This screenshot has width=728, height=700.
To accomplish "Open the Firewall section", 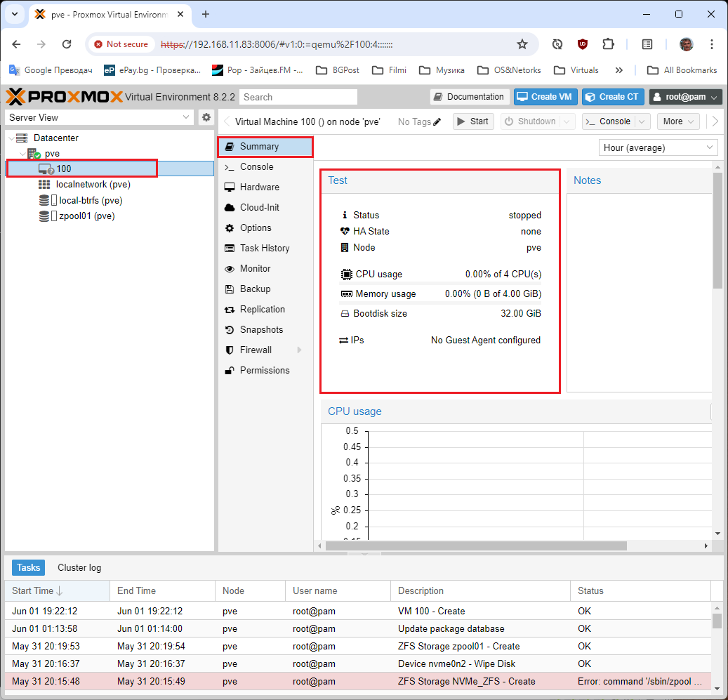I will [265, 350].
